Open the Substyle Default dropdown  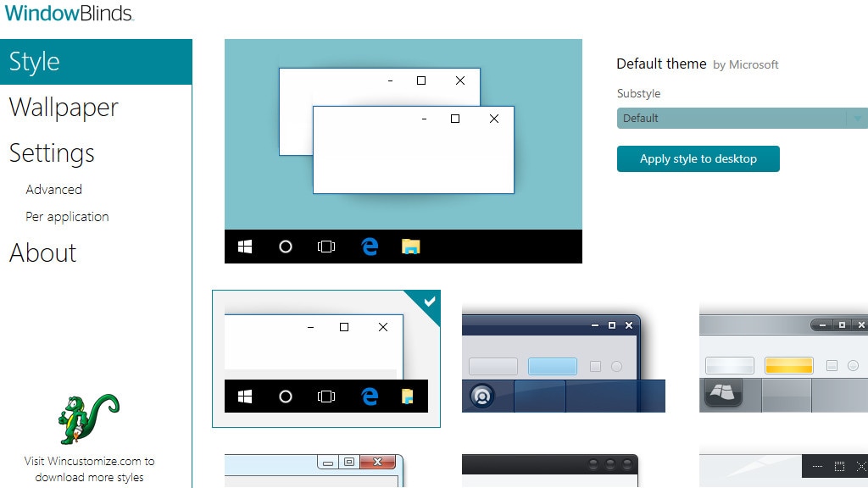click(743, 118)
